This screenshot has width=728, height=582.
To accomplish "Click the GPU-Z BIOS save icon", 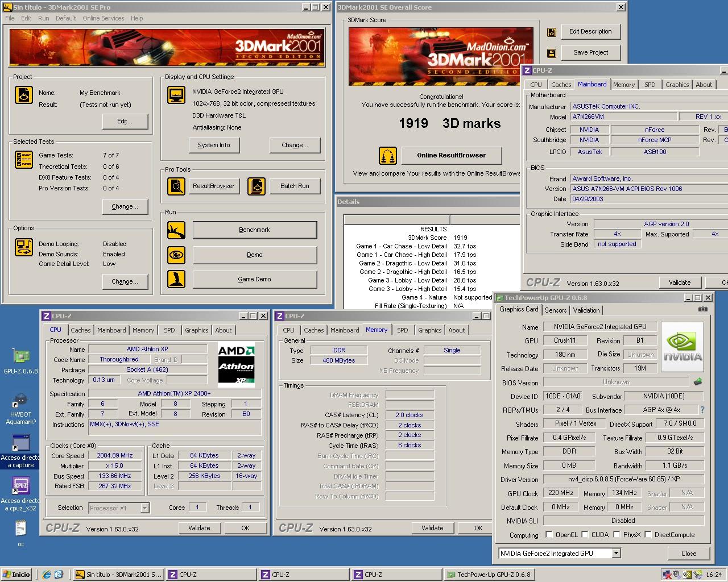I will tap(698, 382).
